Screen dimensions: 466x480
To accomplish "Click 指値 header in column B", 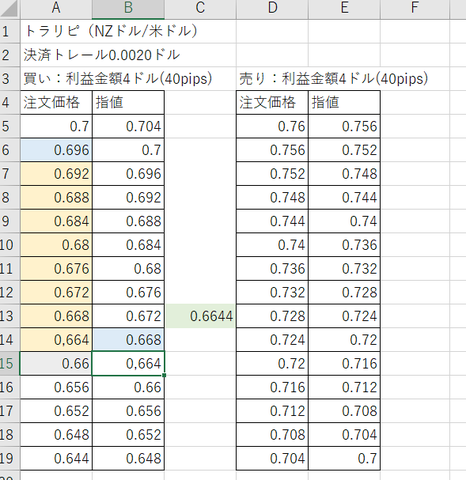I will point(128,103).
